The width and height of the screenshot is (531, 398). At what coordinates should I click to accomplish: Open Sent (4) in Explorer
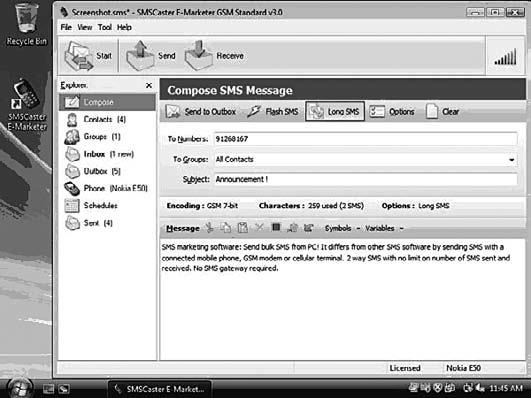click(x=107, y=223)
